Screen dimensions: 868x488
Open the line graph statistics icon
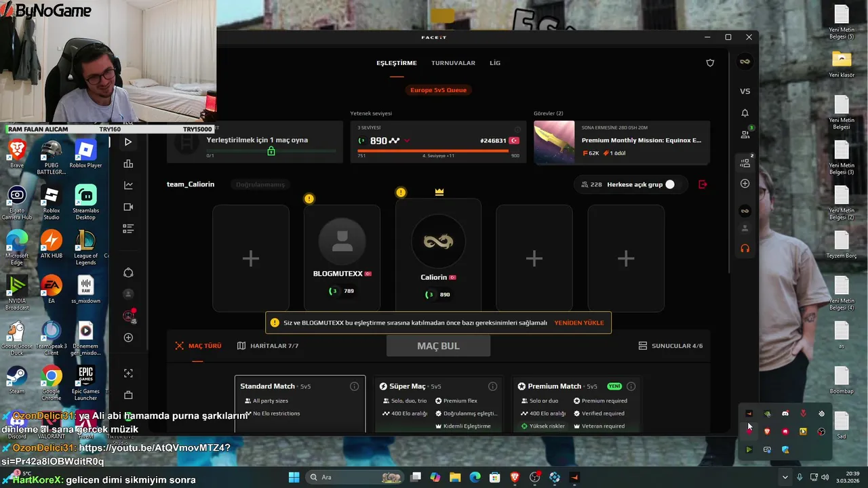[x=128, y=185]
